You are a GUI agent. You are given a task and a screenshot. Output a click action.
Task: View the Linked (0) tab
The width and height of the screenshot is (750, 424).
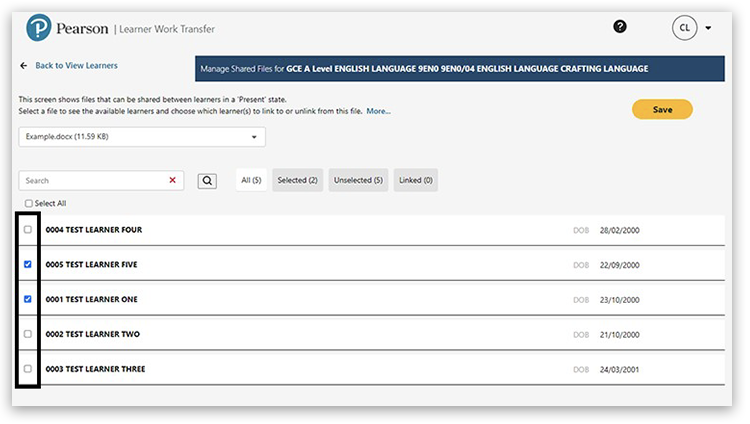tap(415, 180)
